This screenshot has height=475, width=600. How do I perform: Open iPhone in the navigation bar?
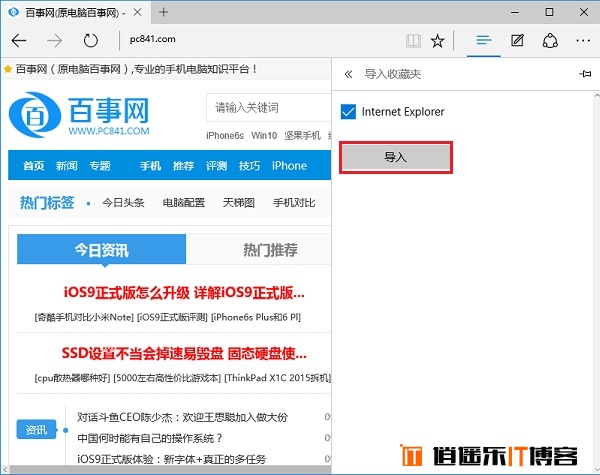[x=289, y=165]
